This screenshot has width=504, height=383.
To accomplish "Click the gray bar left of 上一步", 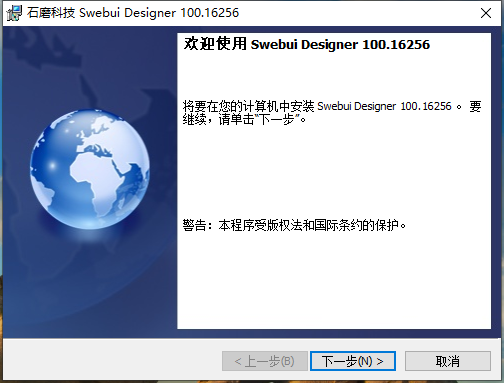I will [113, 360].
